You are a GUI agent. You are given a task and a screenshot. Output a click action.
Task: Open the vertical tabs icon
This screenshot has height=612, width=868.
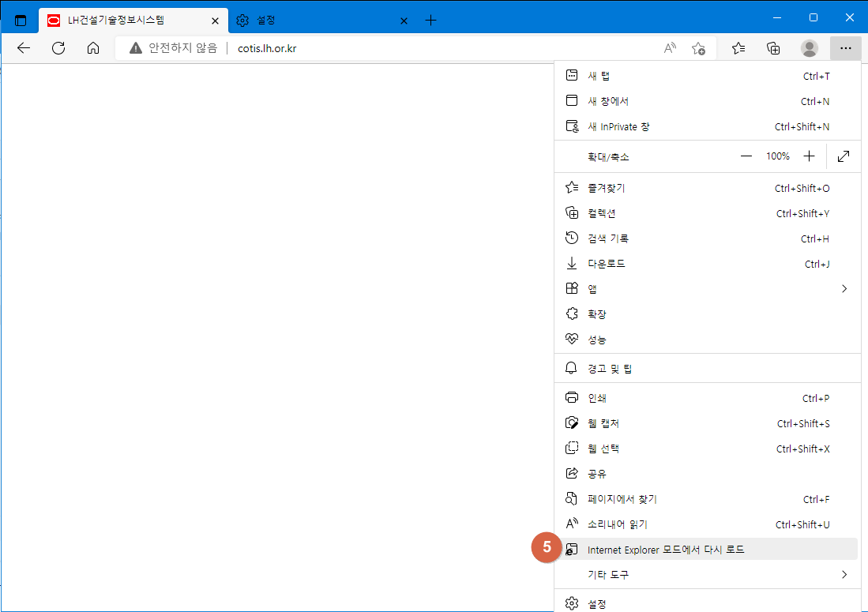21,21
